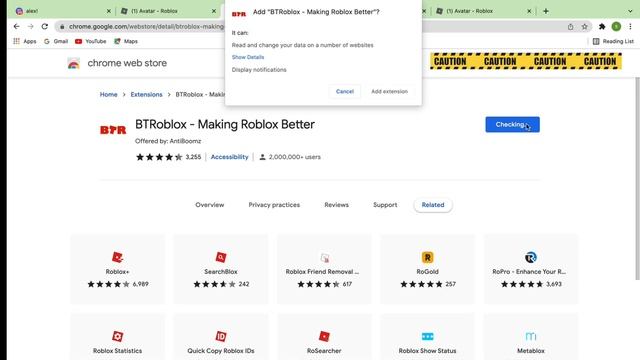
Task: Click the page vertical scrollbar
Action: (637, 178)
